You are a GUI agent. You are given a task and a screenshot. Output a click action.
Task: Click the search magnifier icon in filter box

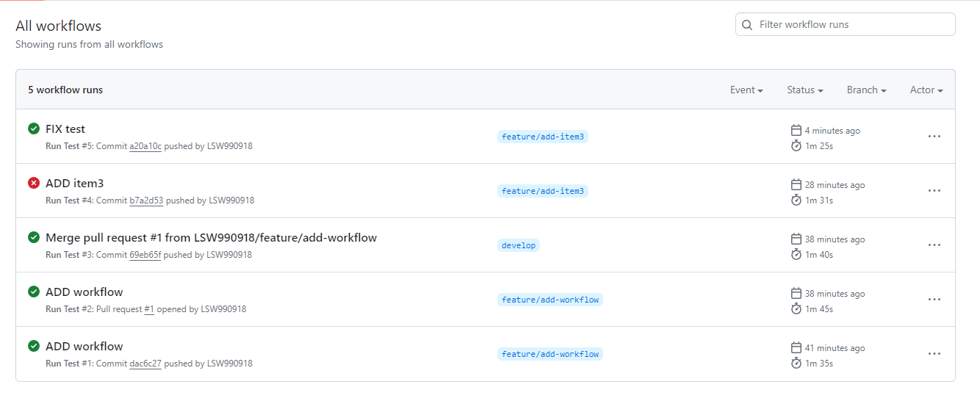click(747, 25)
